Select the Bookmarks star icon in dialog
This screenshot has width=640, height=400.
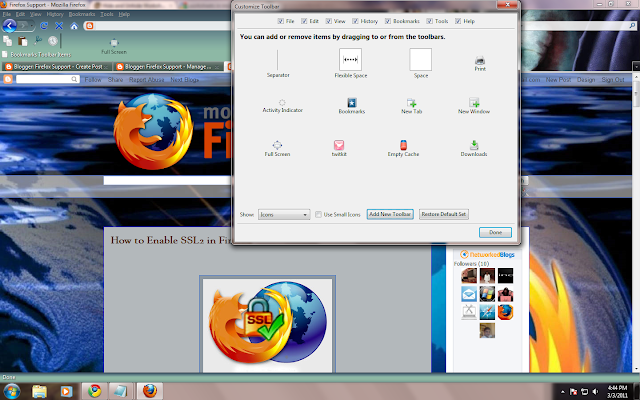[351, 102]
